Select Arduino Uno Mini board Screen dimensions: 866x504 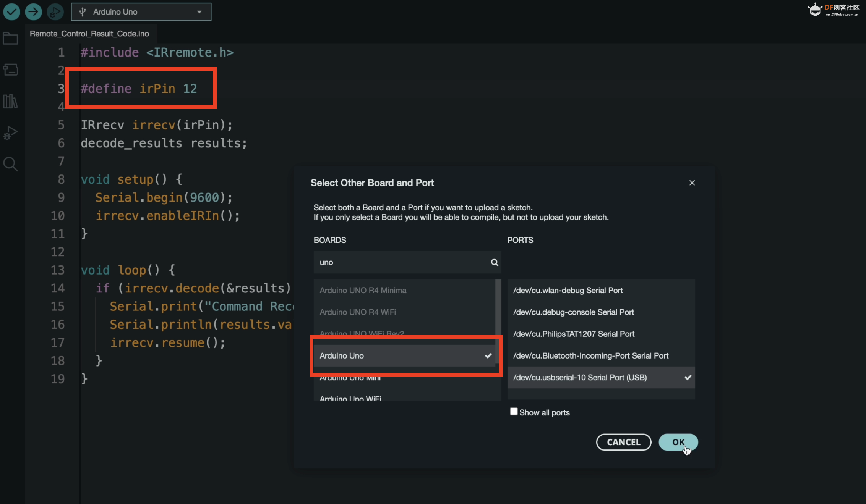404,378
